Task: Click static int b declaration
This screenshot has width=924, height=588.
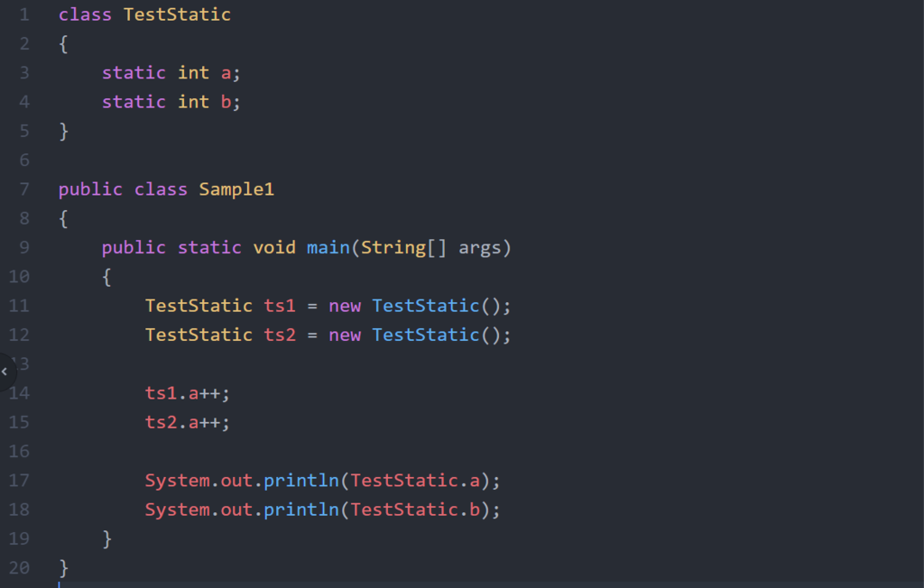Action: coord(171,102)
